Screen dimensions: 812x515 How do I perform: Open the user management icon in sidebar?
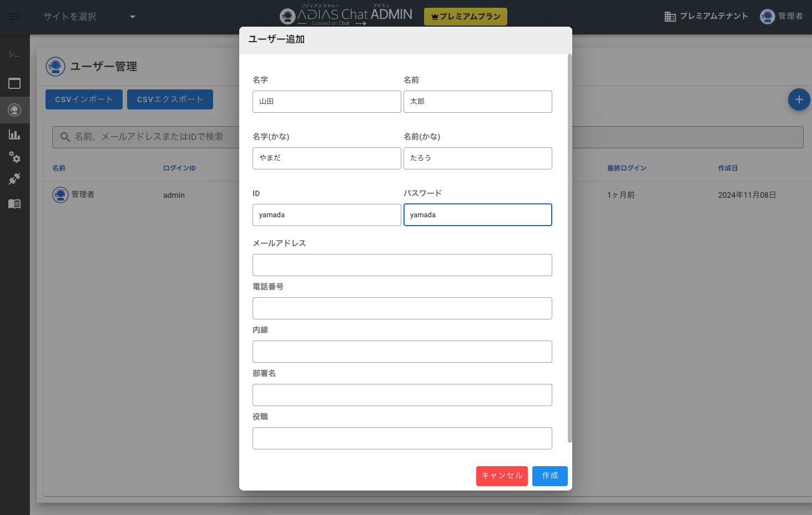pyautogui.click(x=15, y=109)
